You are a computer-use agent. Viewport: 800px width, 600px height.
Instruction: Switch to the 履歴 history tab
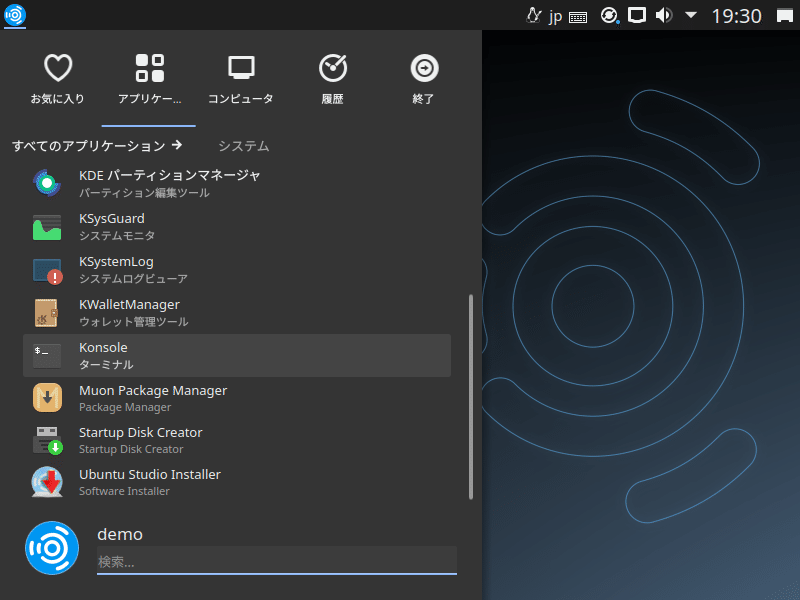(x=333, y=80)
